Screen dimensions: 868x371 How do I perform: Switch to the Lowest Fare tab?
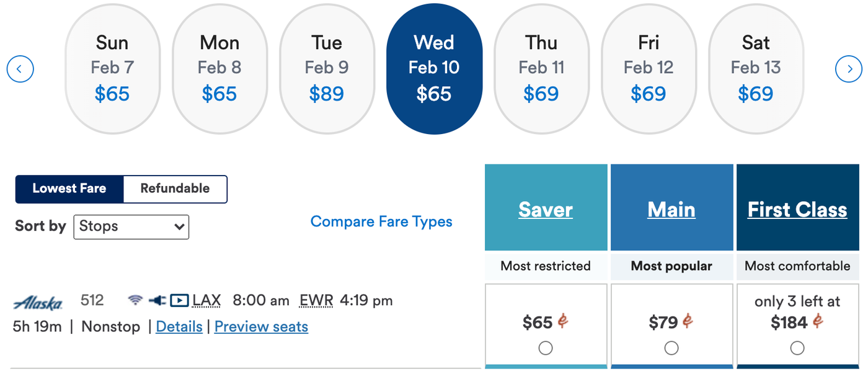(x=69, y=189)
